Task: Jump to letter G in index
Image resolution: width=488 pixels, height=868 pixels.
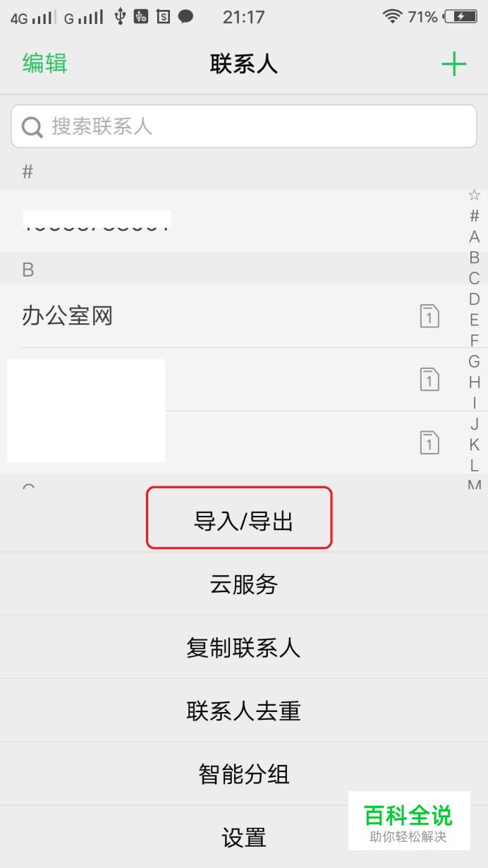Action: (475, 362)
